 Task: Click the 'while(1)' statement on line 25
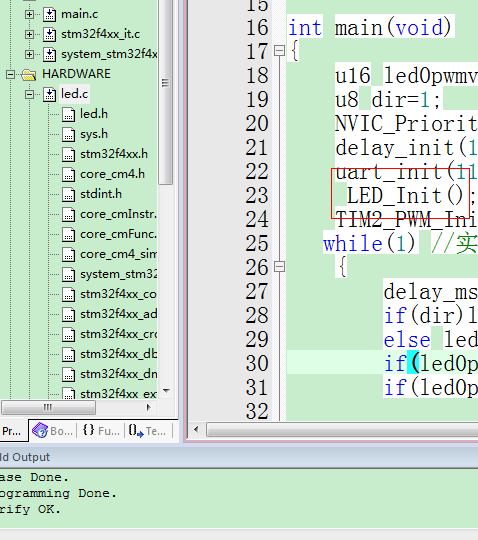(369, 243)
